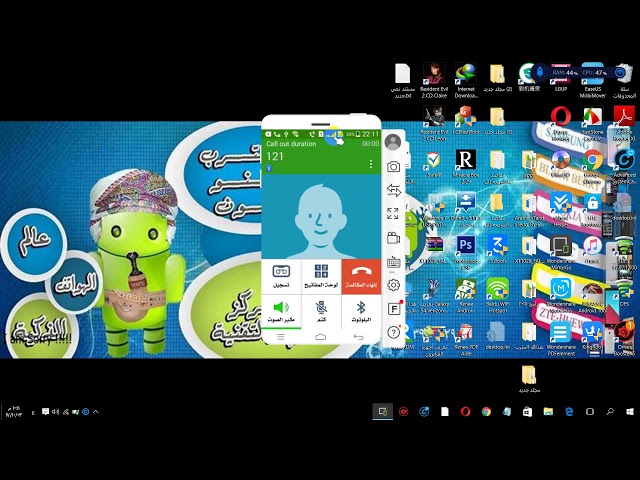Viewport: 640px width, 480px height.
Task: Open Task View on the taskbar
Action: click(589, 411)
